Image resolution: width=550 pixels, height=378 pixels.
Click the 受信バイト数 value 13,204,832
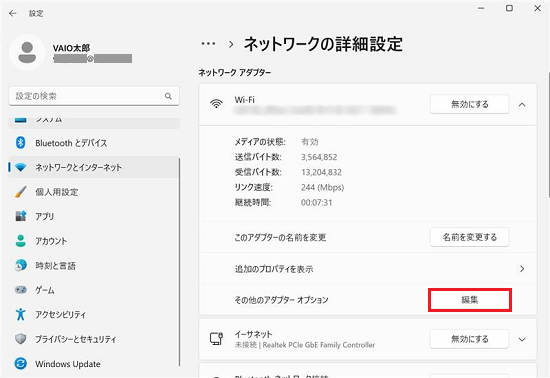[321, 172]
